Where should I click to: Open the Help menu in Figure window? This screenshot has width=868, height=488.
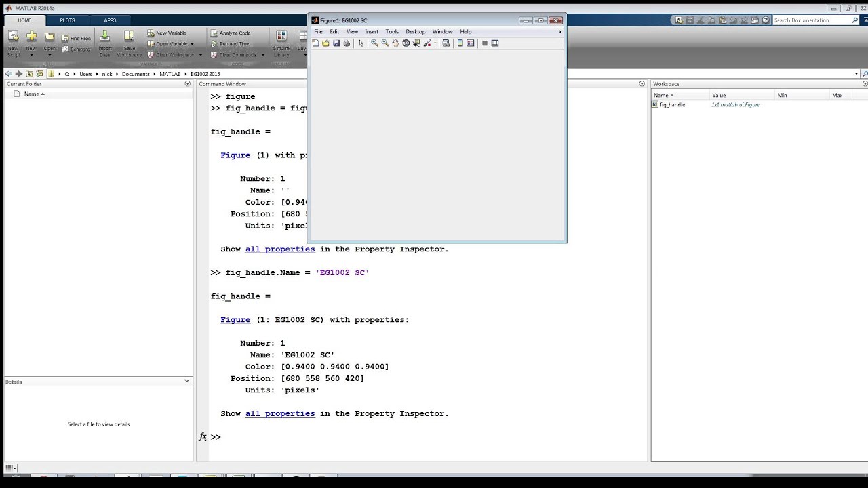pyautogui.click(x=465, y=32)
